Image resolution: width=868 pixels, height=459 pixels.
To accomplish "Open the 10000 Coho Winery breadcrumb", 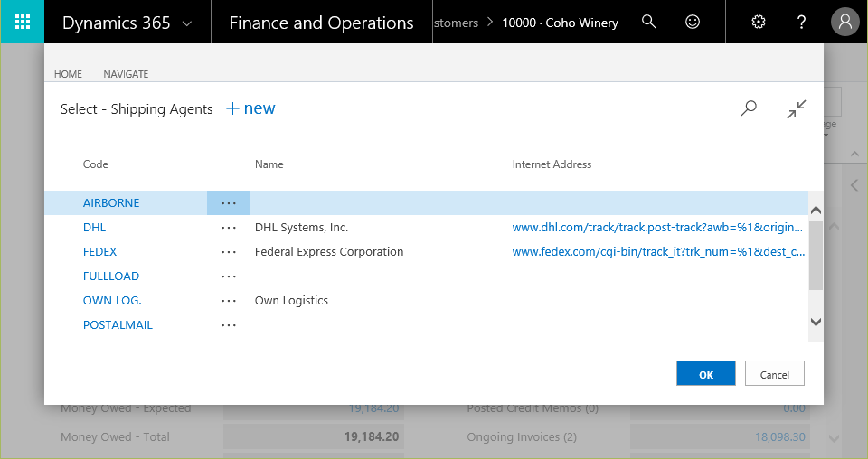I will (x=560, y=23).
